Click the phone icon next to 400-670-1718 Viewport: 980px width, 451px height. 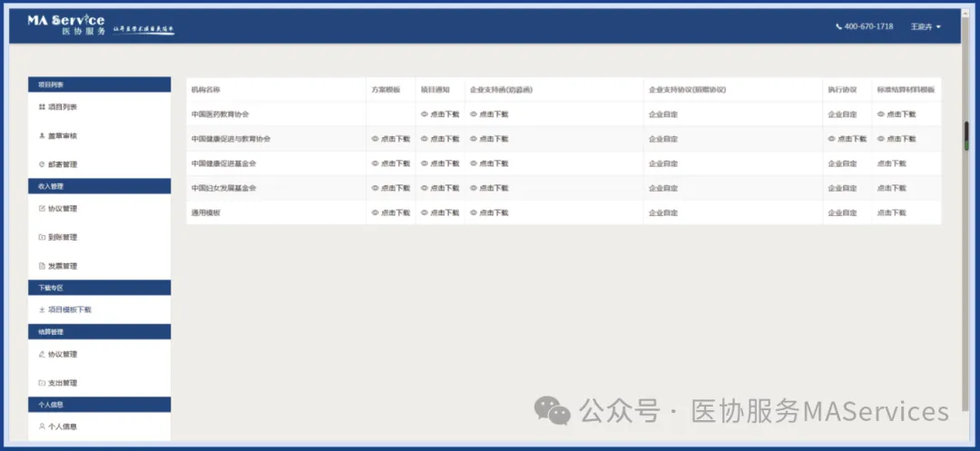click(838, 27)
